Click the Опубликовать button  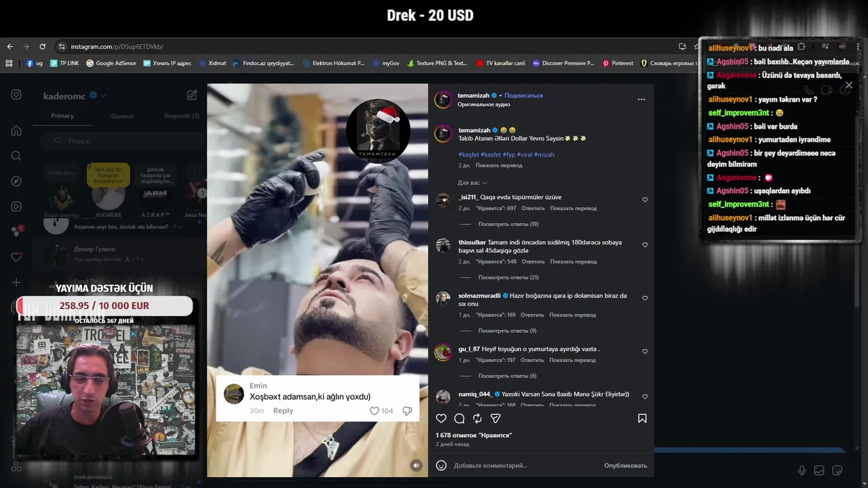(625, 466)
